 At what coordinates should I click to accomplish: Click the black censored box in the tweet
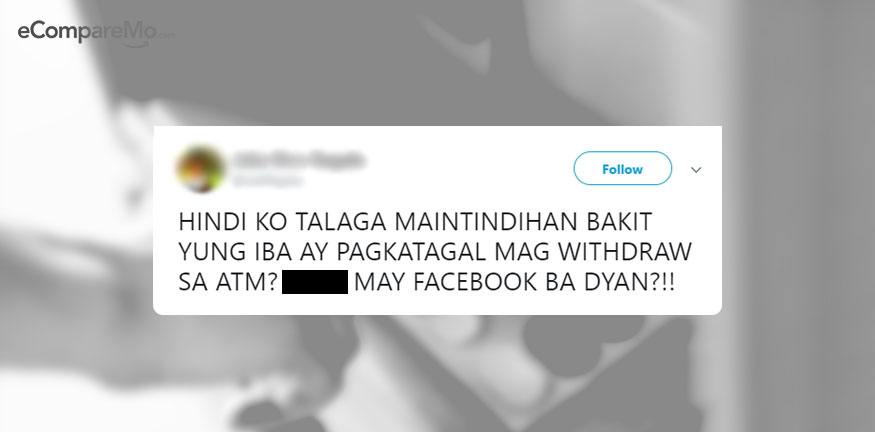click(x=315, y=282)
